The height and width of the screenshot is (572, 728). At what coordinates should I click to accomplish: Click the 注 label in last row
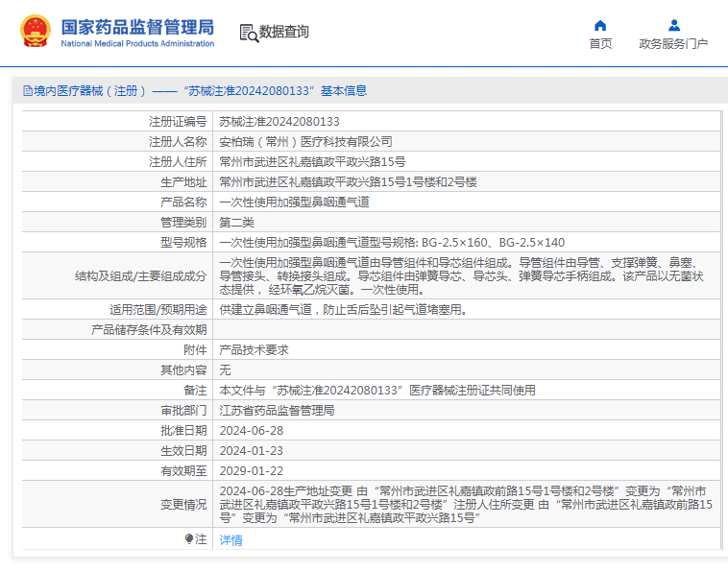click(x=201, y=539)
